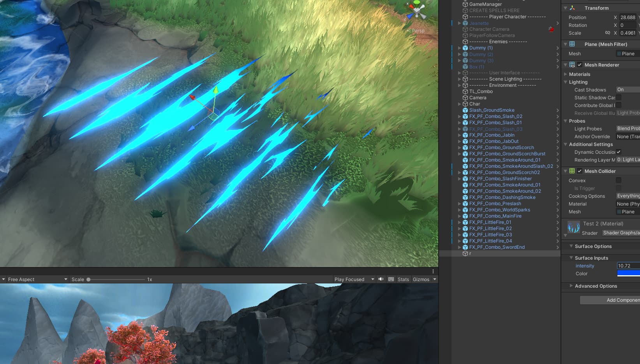Open Game view three-dot options menu
This screenshot has height=364, width=640.
(x=433, y=271)
